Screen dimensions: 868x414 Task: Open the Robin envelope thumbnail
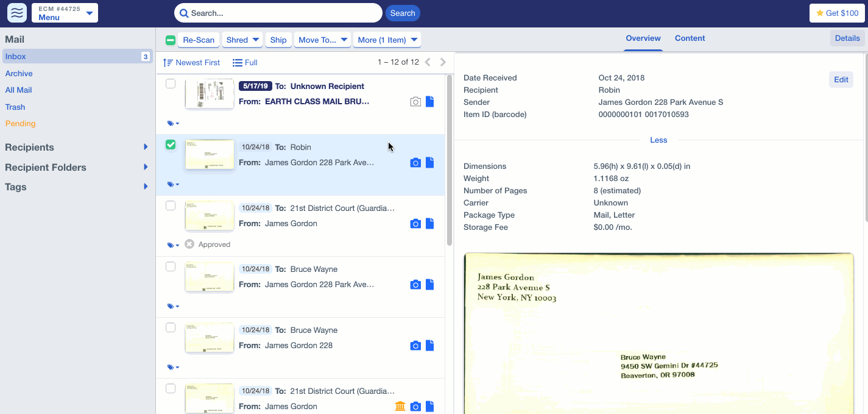click(210, 155)
